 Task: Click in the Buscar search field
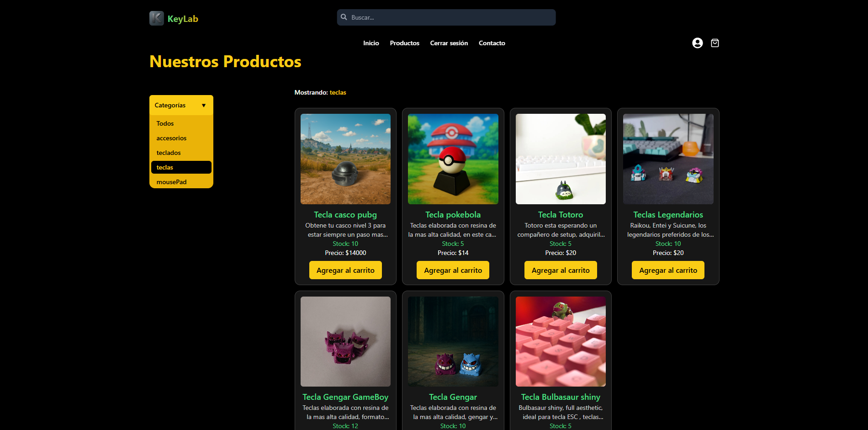pos(446,17)
